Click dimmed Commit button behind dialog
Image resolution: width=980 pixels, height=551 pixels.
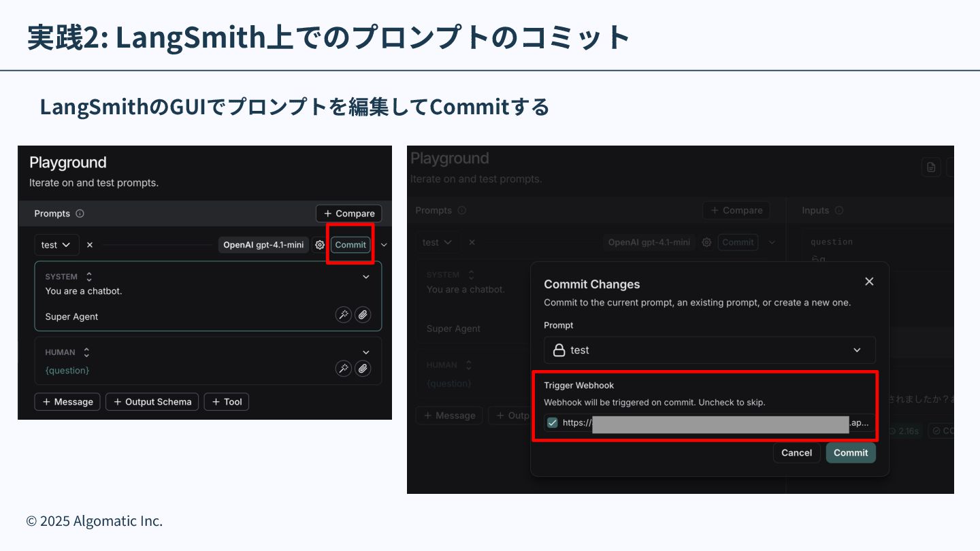[x=738, y=242]
